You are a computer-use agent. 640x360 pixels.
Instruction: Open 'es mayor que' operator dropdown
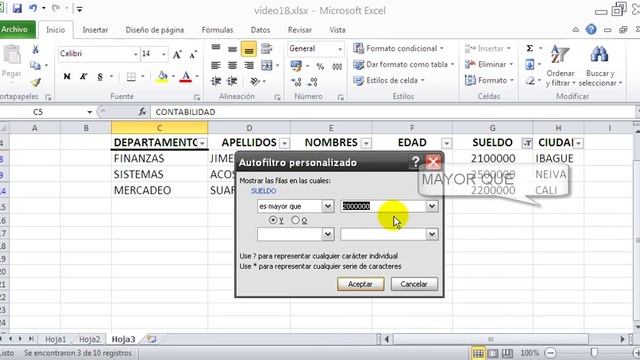(x=327, y=206)
